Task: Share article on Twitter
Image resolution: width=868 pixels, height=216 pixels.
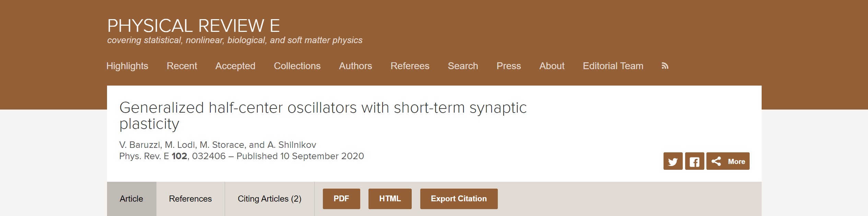Action: pos(673,161)
